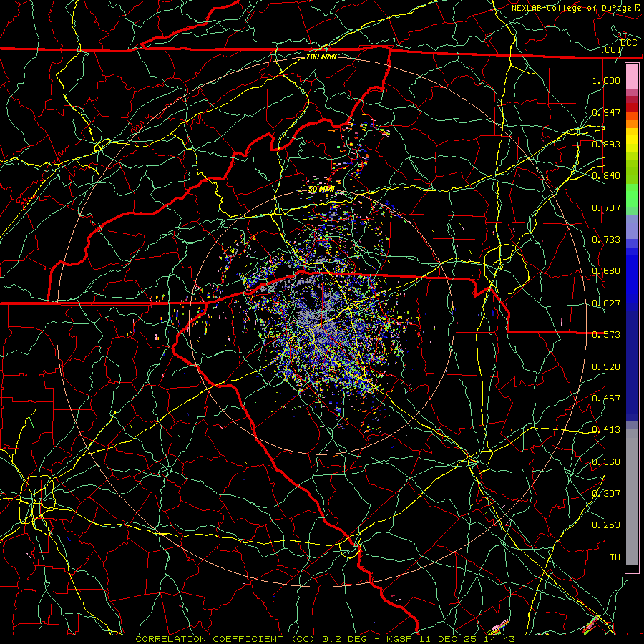Click the 0.467 scale label
644x644 pixels.
[x=606, y=399]
